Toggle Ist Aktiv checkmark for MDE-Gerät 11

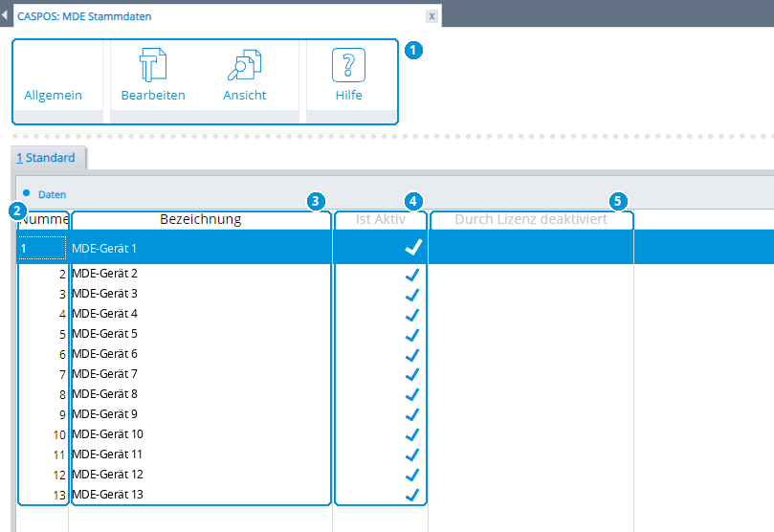(x=412, y=455)
